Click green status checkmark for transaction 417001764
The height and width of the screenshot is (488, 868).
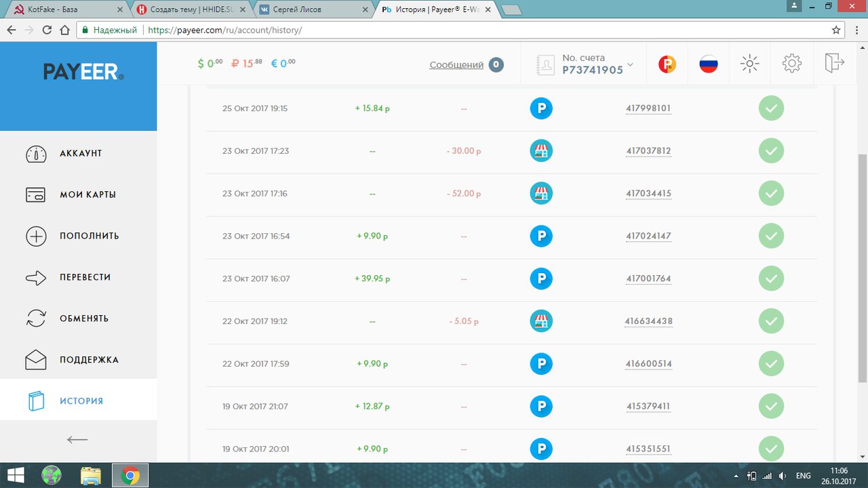coord(770,279)
